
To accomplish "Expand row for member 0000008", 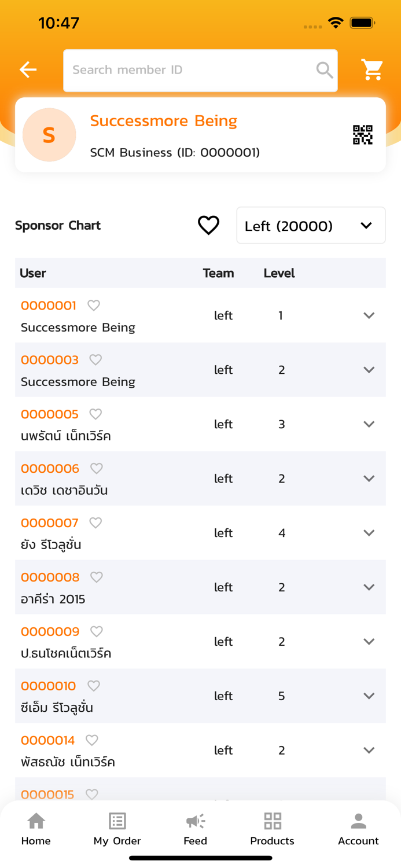I will point(369,587).
